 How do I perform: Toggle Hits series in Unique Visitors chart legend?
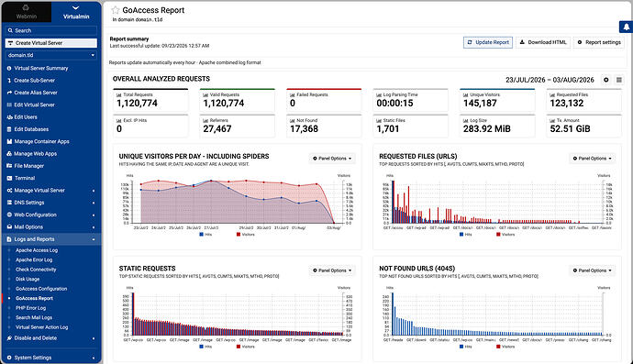[x=205, y=235]
